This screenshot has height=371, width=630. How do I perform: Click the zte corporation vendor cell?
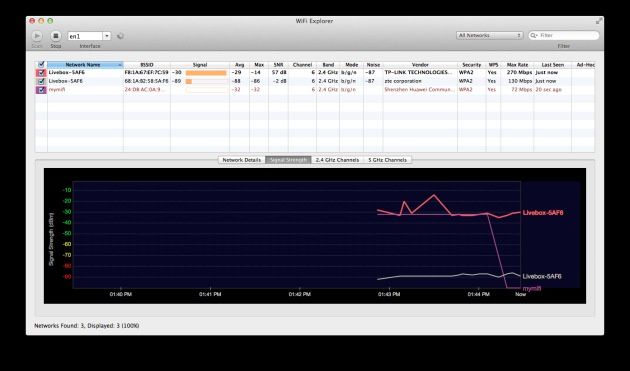(x=403, y=81)
